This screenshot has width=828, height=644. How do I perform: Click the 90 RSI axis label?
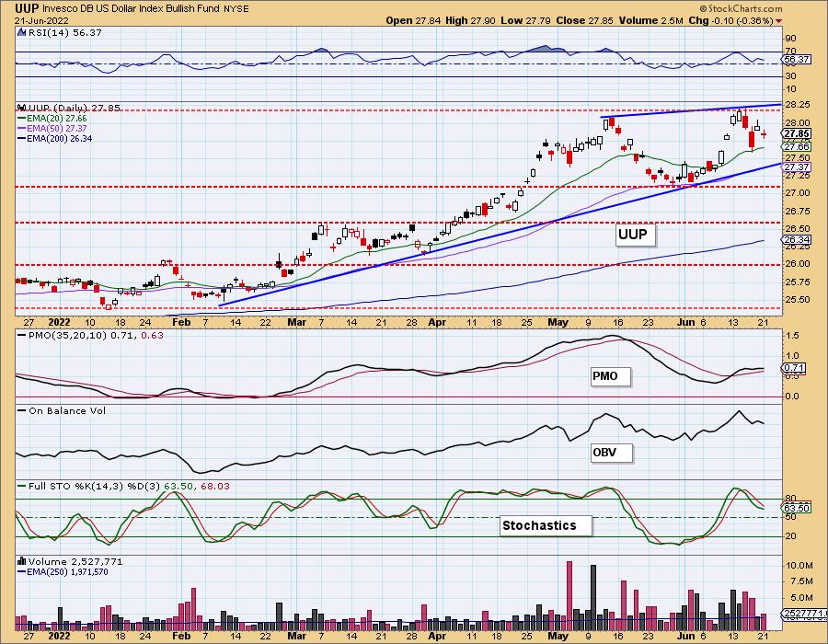point(791,39)
